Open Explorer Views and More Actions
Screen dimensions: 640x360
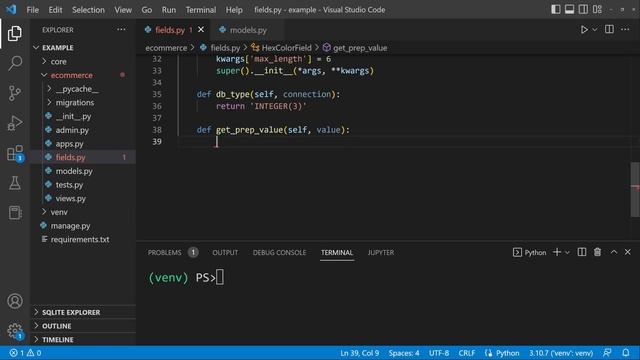pyautogui.click(x=121, y=29)
